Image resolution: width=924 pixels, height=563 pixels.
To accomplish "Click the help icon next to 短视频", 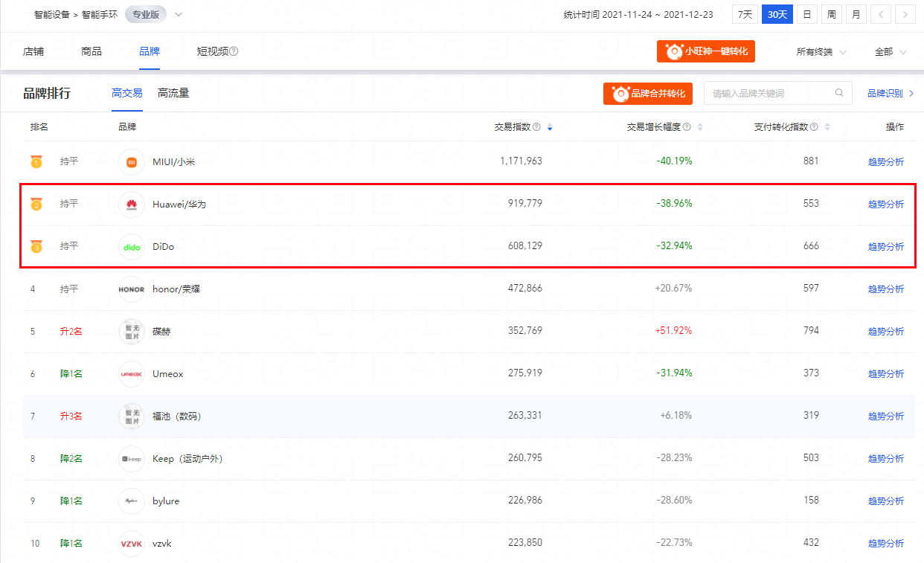I will [x=234, y=51].
